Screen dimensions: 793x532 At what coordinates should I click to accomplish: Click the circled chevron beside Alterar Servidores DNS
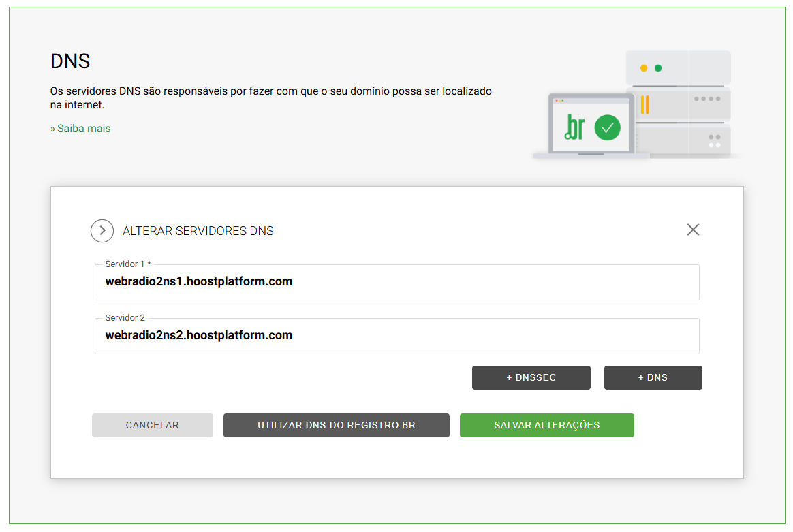[102, 231]
